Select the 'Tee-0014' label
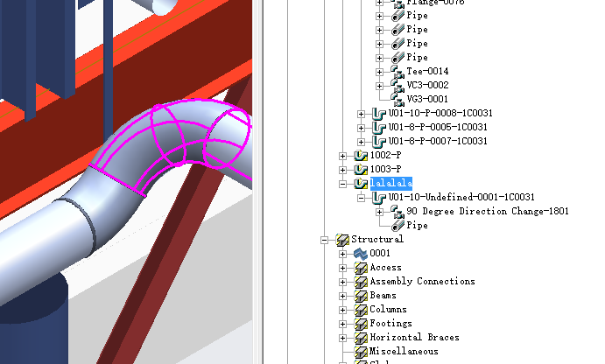Screen dimensions: 605x364 pos(427,72)
